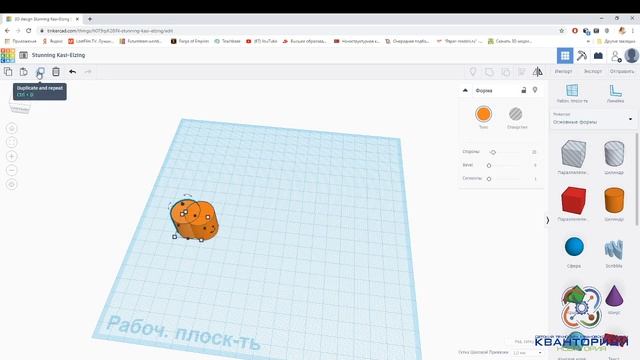The width and height of the screenshot is (640, 360).
Task: Click the Redo arrow
Action: coord(88,72)
